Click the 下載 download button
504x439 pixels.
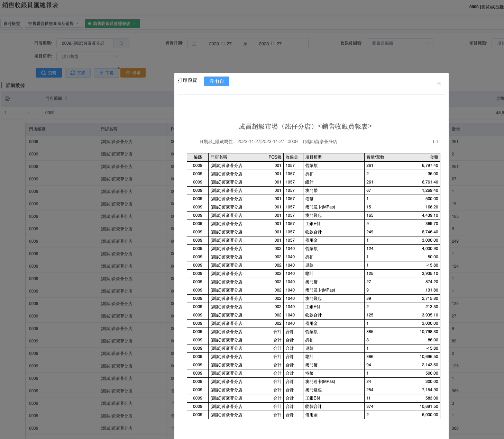[106, 73]
